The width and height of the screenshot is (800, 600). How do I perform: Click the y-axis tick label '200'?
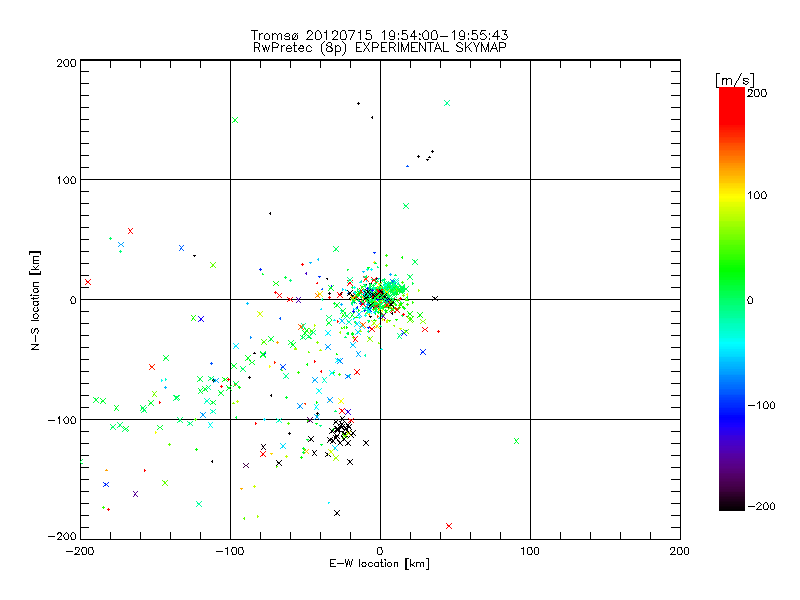point(66,63)
